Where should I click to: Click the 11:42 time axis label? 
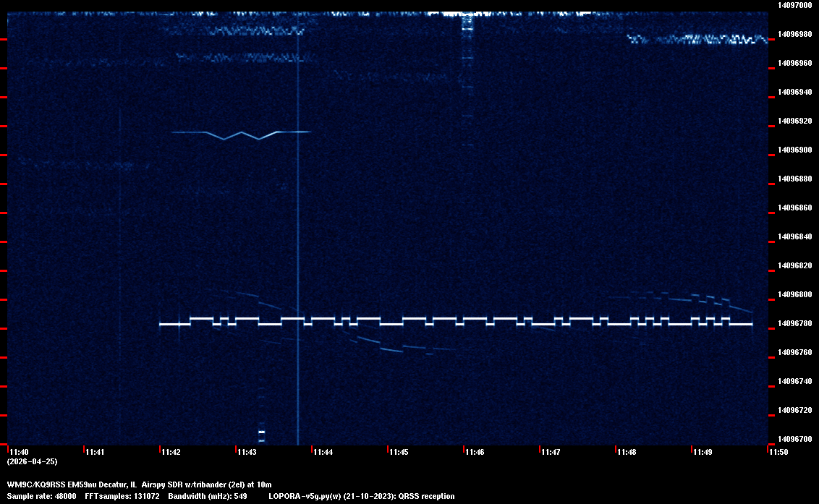[x=171, y=452]
